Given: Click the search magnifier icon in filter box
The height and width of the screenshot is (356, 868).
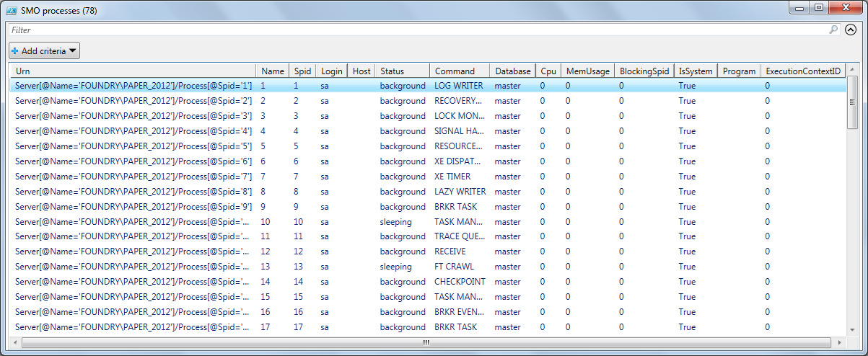Looking at the screenshot, I should click(833, 30).
